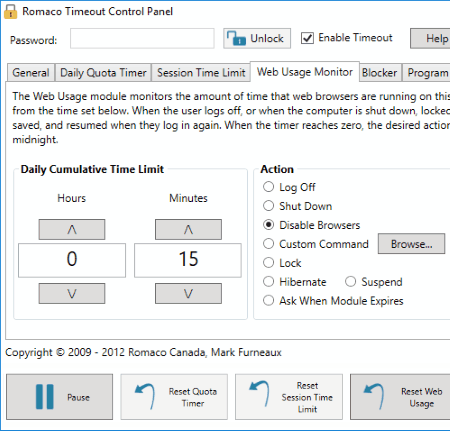This screenshot has width=450, height=431.
Task: Decrease Hours with the down arrow
Action: tap(72, 293)
